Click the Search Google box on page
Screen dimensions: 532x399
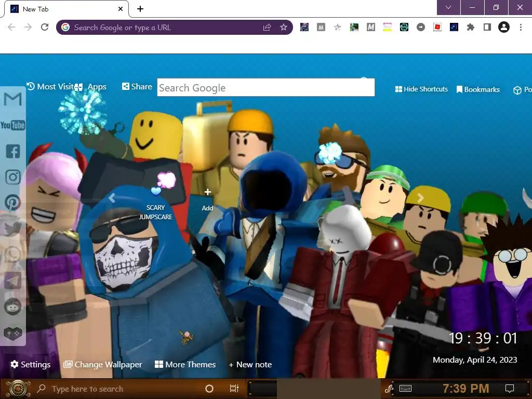point(265,87)
